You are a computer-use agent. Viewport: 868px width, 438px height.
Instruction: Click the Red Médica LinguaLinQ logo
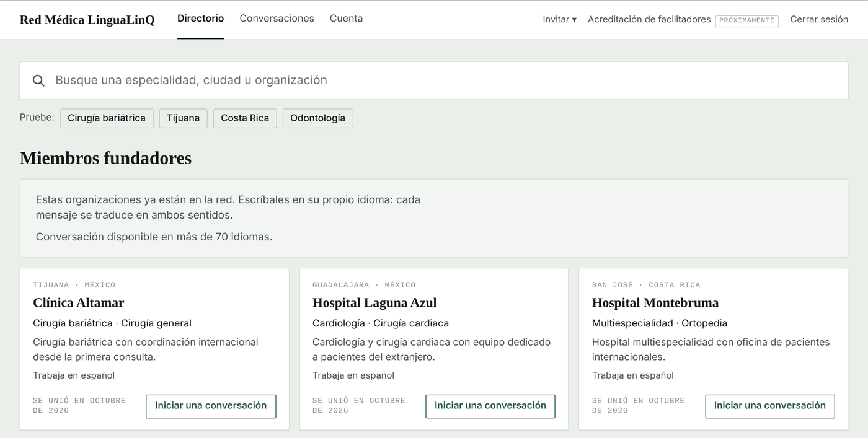87,20
